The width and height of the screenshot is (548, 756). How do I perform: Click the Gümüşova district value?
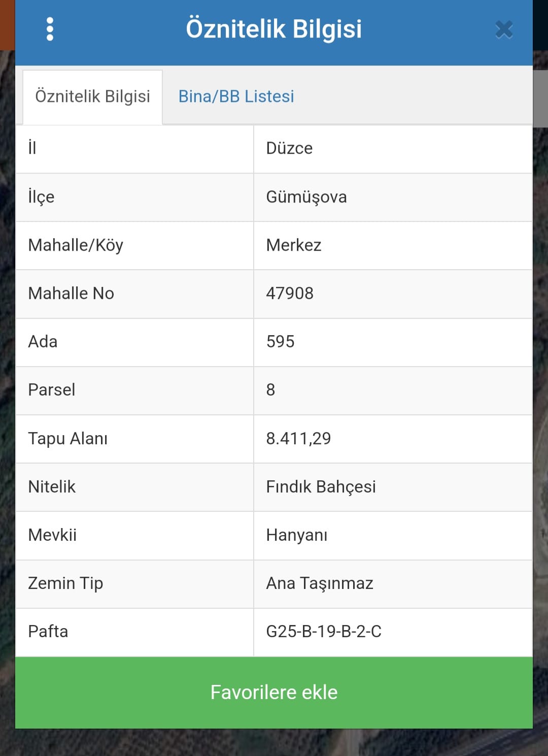(306, 197)
